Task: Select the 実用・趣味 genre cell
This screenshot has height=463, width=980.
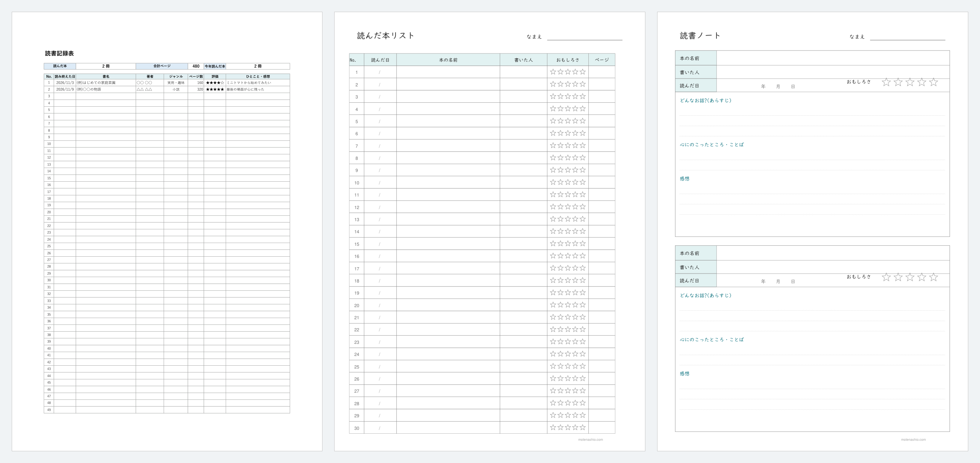Action: [x=176, y=83]
